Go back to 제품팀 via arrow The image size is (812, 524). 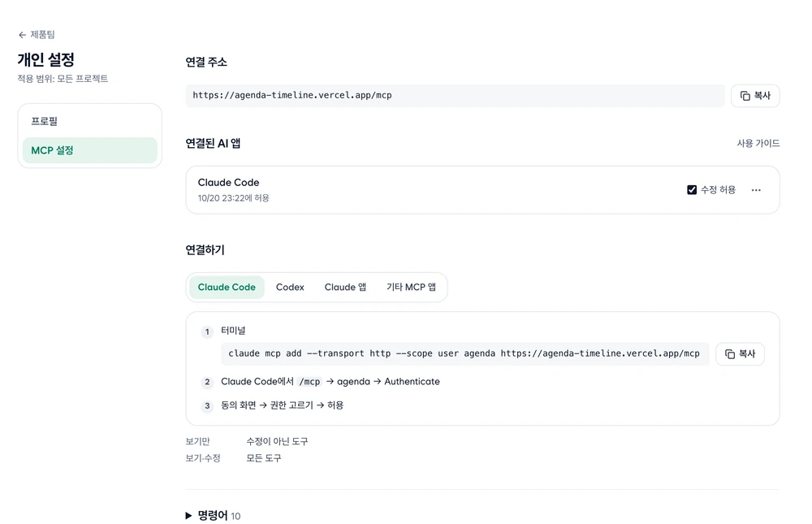[22, 35]
